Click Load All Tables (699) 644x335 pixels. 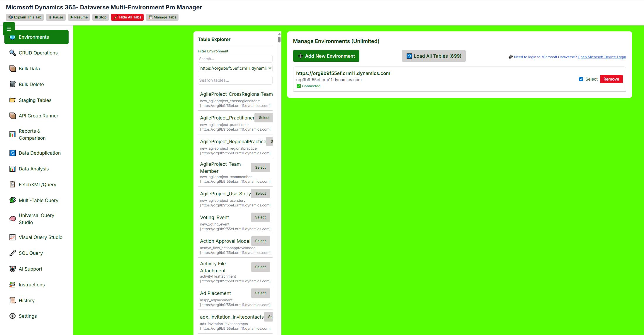click(434, 56)
